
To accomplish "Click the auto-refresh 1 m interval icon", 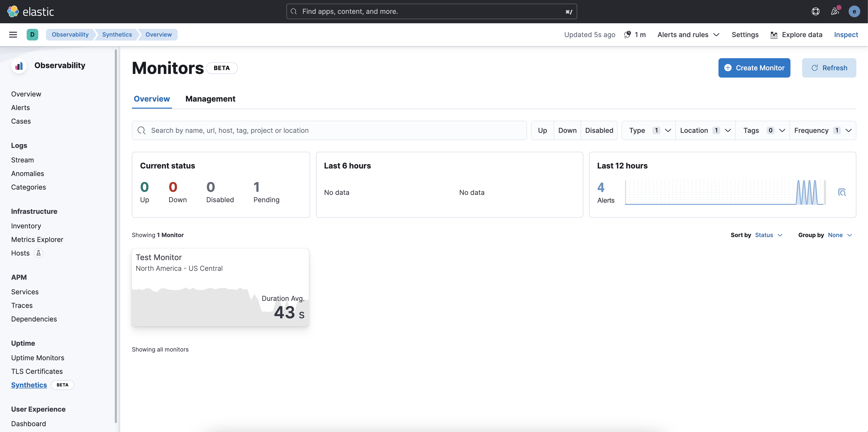I will 627,35.
